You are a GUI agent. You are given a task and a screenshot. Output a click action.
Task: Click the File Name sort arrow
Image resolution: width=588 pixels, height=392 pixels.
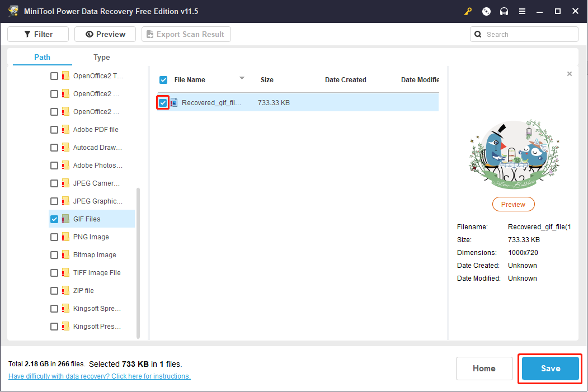point(242,78)
